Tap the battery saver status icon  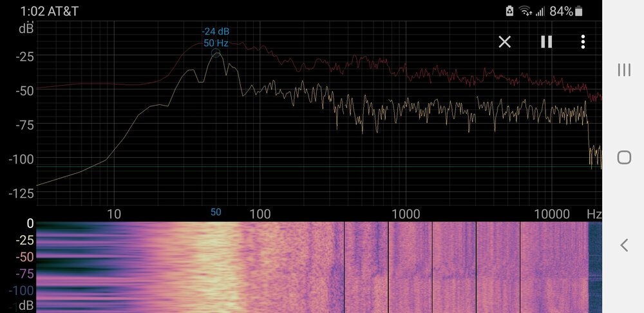click(509, 11)
